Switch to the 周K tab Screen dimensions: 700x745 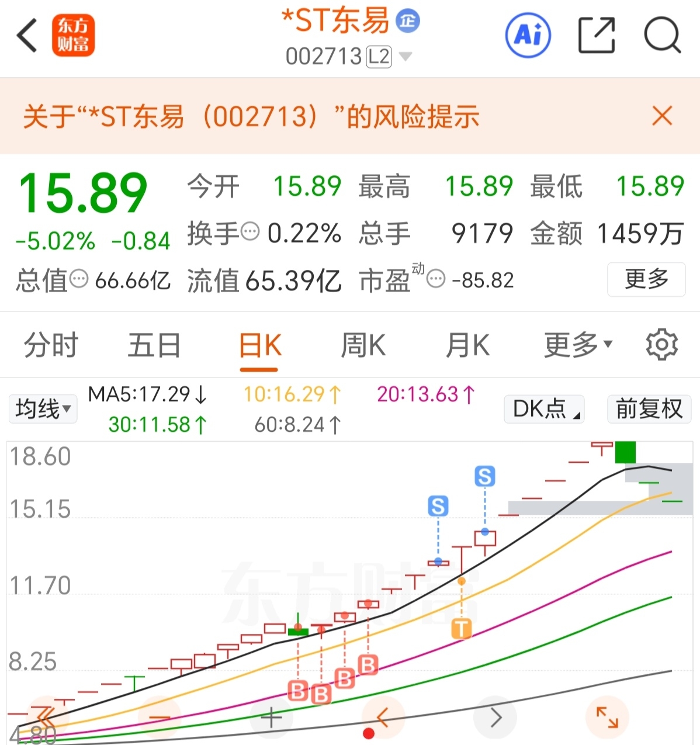pos(363,345)
